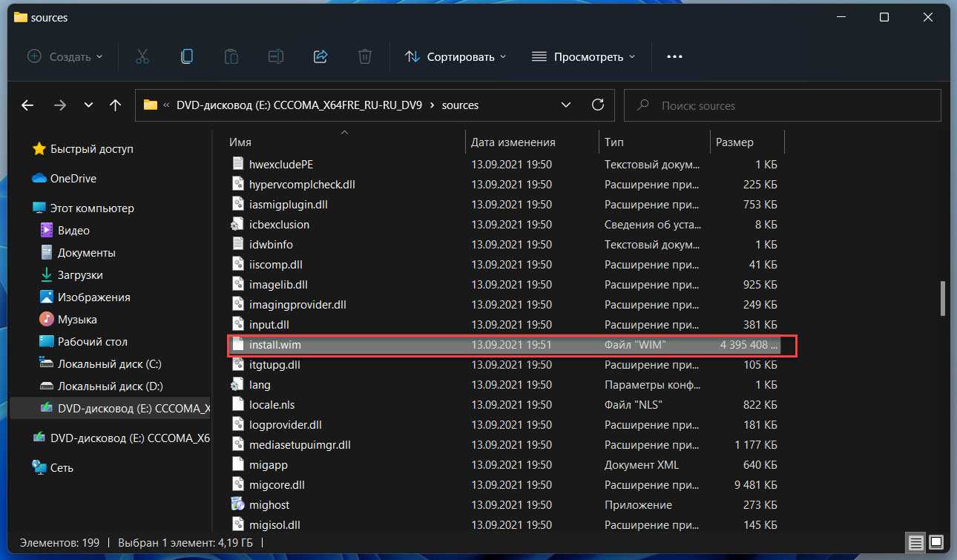The image size is (957, 560).
Task: Click the Share icon in toolbar
Action: pos(320,56)
